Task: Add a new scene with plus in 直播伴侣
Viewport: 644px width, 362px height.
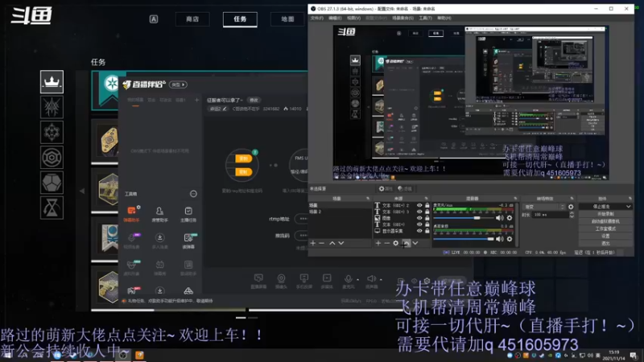Action: pyautogui.click(x=196, y=100)
